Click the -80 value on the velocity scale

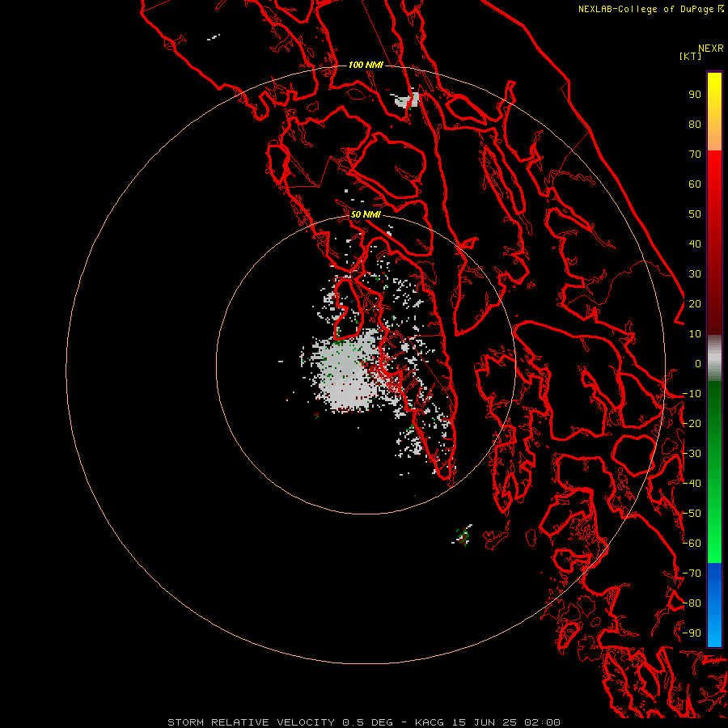[692, 603]
